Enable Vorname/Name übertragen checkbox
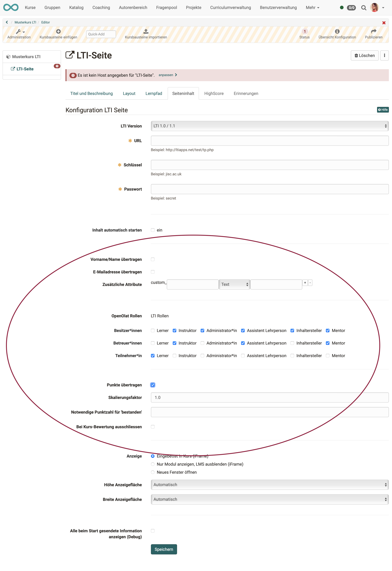This screenshot has width=392, height=571. coord(153,259)
